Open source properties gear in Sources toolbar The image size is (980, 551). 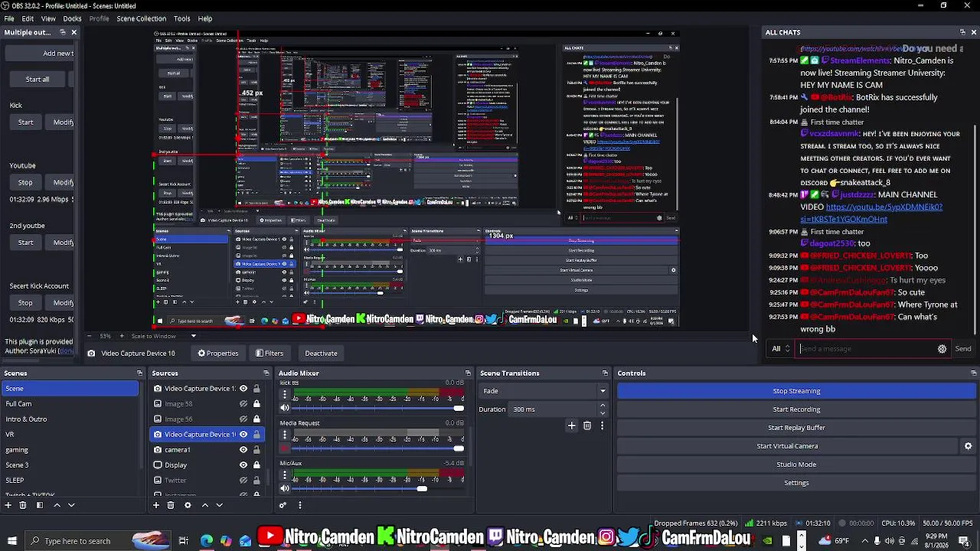click(188, 505)
